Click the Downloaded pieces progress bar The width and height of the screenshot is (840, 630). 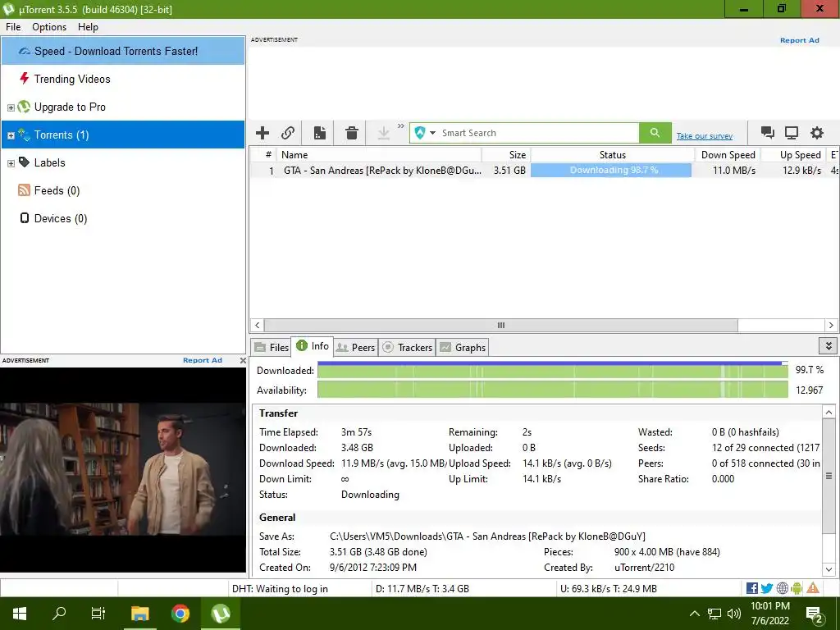tap(552, 370)
